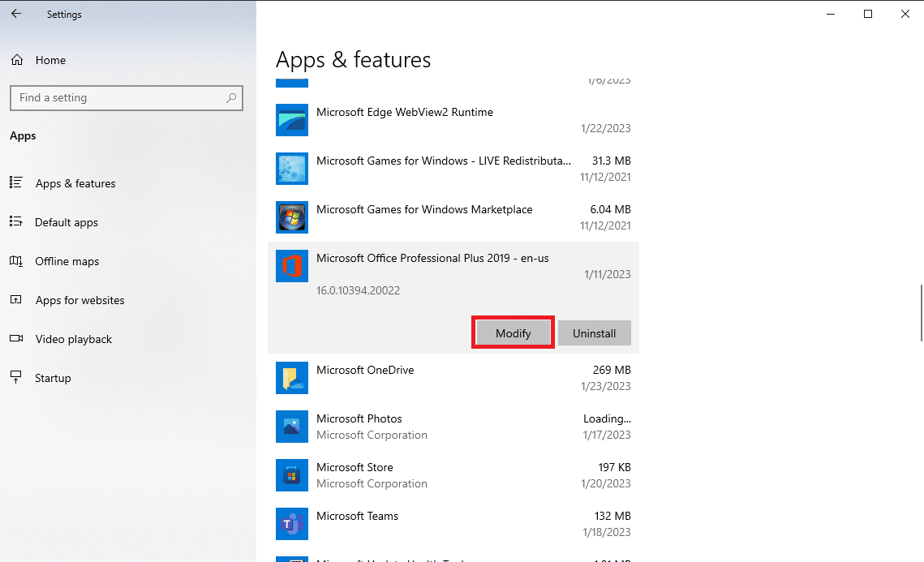Click the Microsoft Teams app icon
Screen dimensions: 924x562
pos(292,524)
